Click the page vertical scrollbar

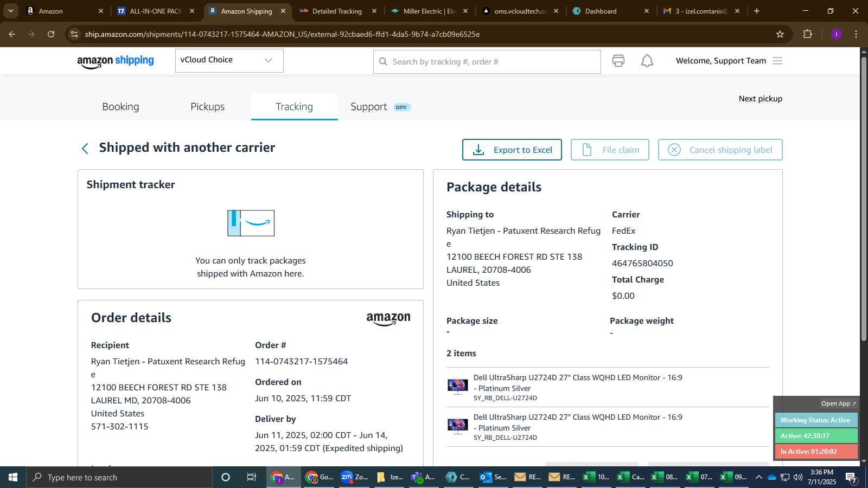click(864, 198)
